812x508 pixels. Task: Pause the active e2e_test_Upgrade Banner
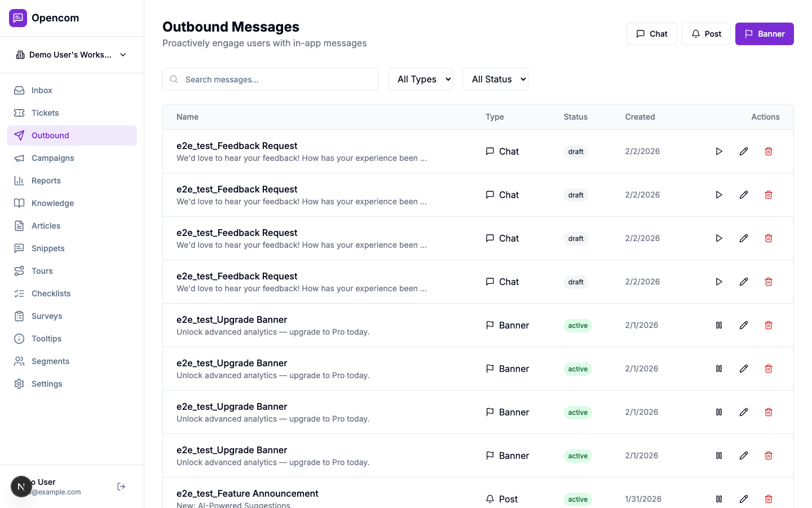718,325
